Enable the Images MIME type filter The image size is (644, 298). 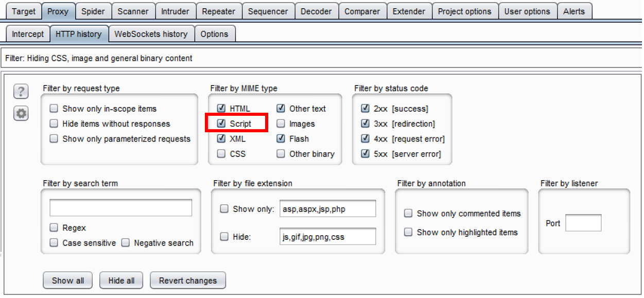pyautogui.click(x=281, y=124)
